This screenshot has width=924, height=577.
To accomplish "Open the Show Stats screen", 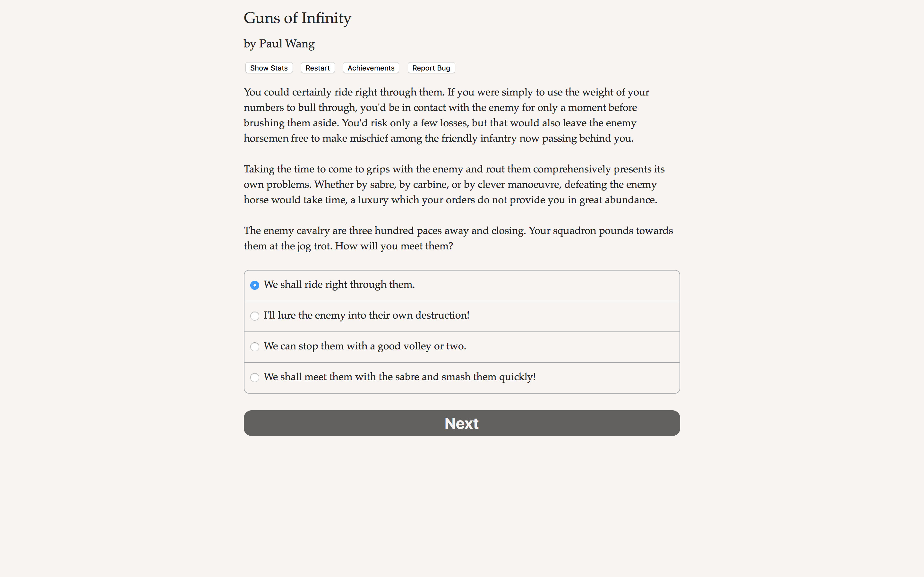I will click(269, 68).
